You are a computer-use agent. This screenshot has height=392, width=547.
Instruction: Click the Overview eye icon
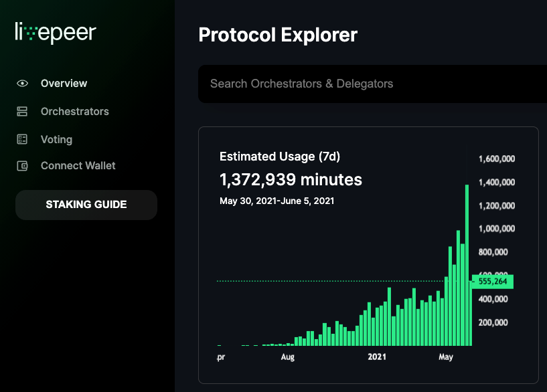click(x=22, y=83)
